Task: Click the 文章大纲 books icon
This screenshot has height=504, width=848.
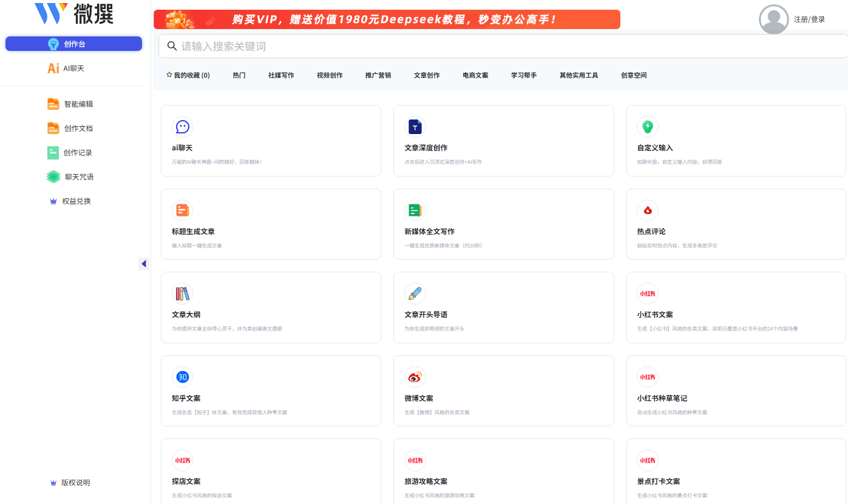Action: pos(182,294)
